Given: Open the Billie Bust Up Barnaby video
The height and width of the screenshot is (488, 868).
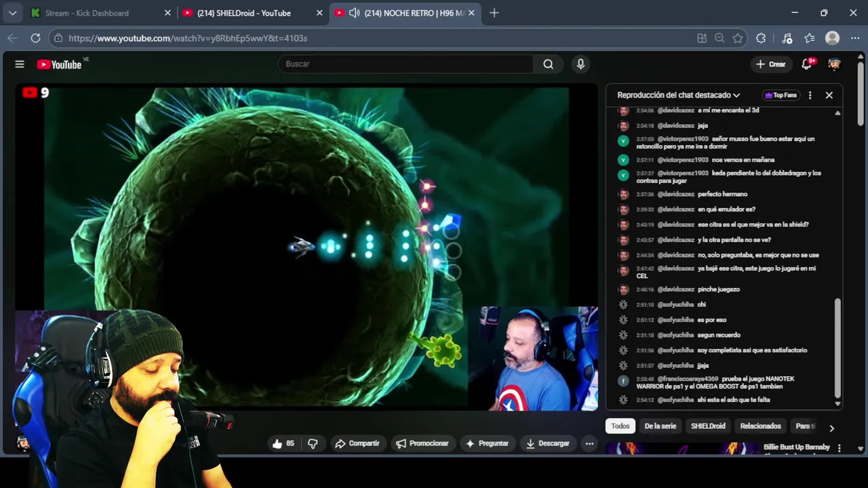Looking at the screenshot, I should coord(796,447).
